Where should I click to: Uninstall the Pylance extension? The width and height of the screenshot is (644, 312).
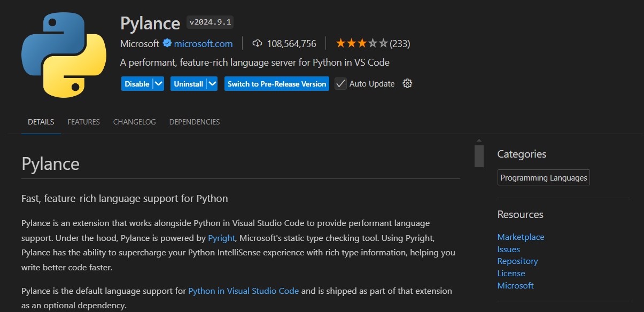[x=188, y=83]
